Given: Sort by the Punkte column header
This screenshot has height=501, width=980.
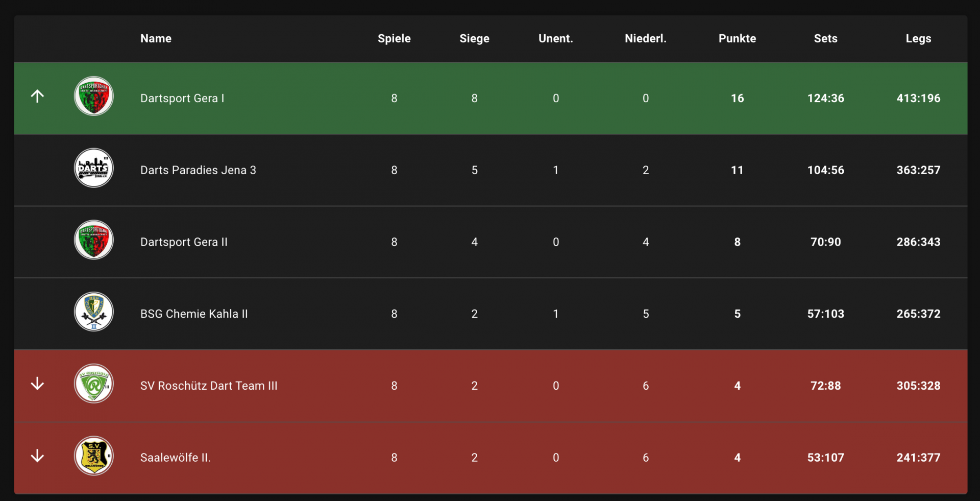Looking at the screenshot, I should [737, 38].
